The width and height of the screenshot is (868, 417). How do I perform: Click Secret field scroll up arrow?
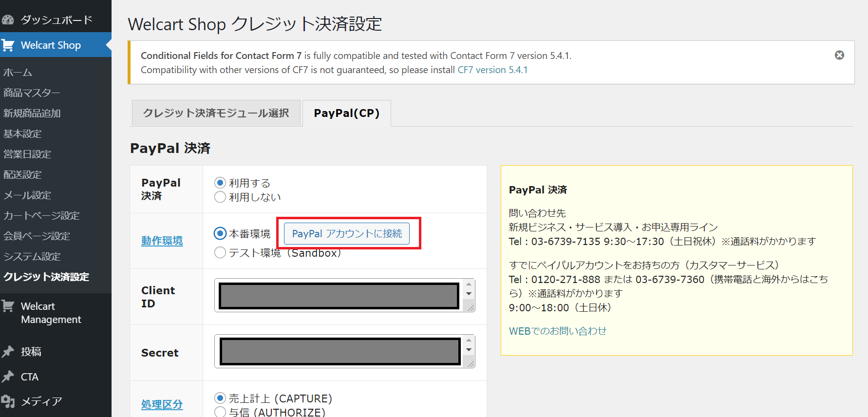tap(469, 341)
